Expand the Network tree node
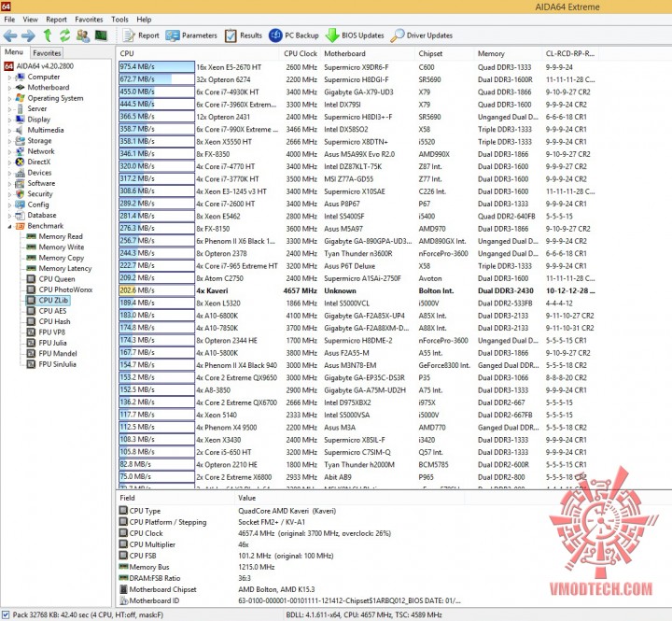 pos(10,152)
